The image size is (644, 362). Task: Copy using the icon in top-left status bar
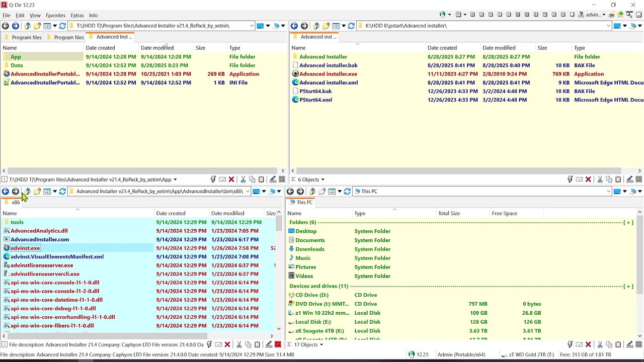click(x=252, y=179)
